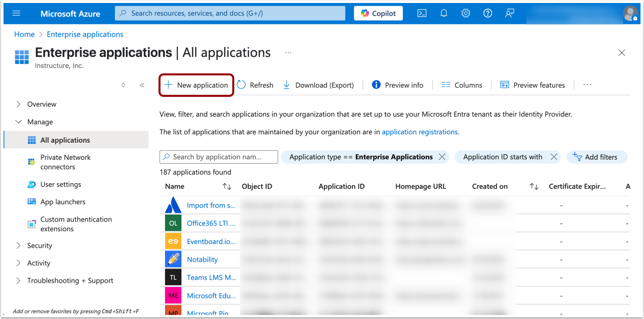Screen dimensions: 644x319
Task: Open the Columns selector
Action: click(x=462, y=85)
